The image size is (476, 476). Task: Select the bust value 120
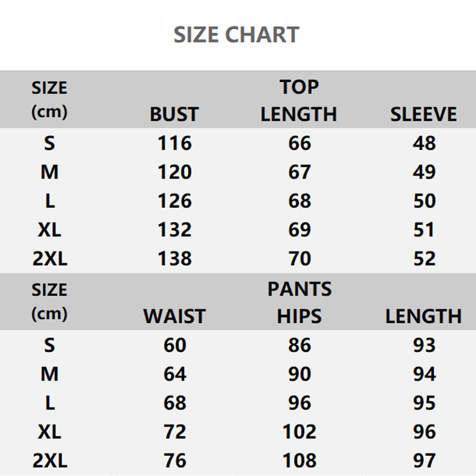[x=174, y=173]
